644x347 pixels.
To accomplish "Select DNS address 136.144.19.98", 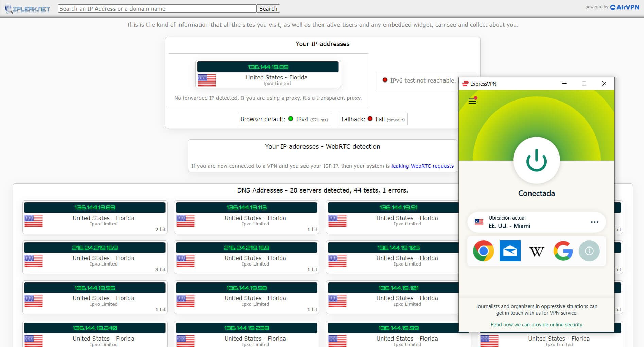I will (247, 288).
